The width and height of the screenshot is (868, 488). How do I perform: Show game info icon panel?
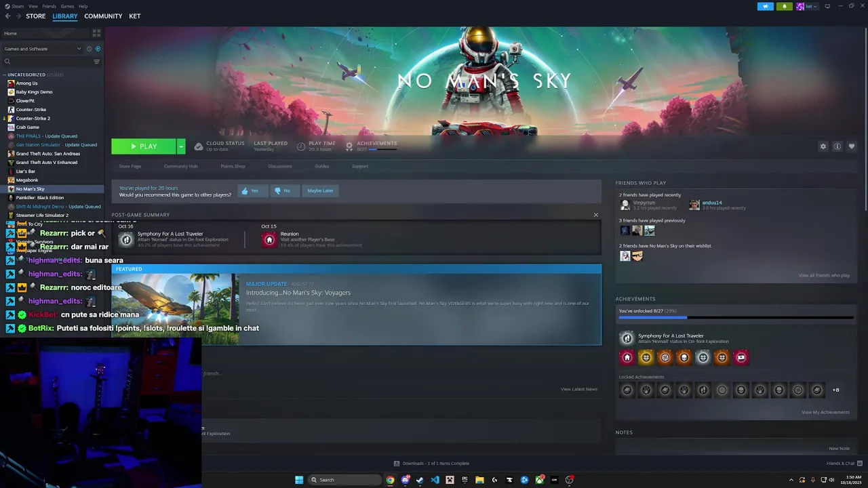click(x=837, y=146)
